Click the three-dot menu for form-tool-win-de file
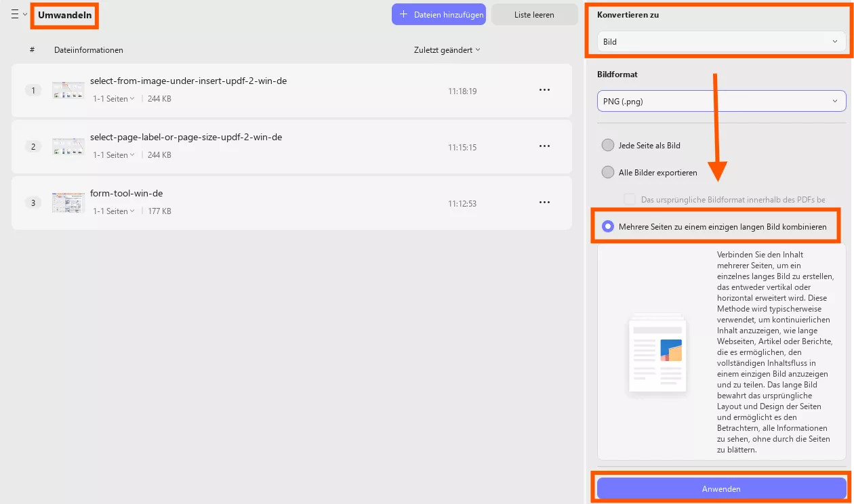854x504 pixels. click(x=544, y=202)
